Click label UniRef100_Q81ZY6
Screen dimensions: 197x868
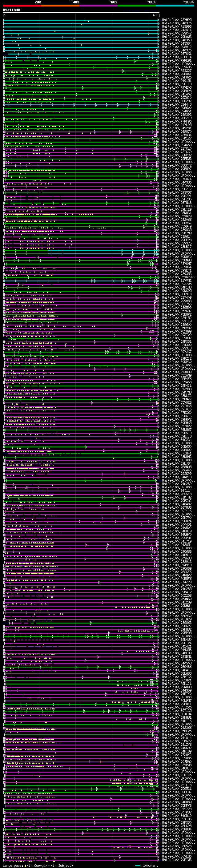(x=177, y=745)
